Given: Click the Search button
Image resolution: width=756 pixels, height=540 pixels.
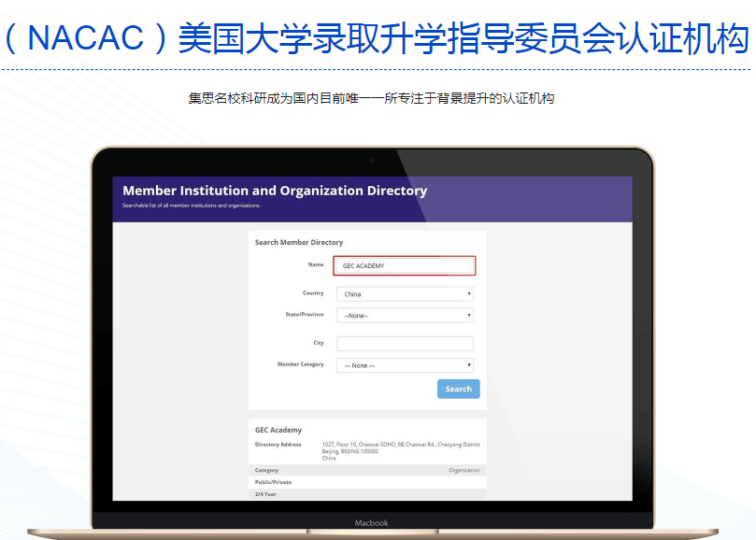Looking at the screenshot, I should click(x=458, y=389).
